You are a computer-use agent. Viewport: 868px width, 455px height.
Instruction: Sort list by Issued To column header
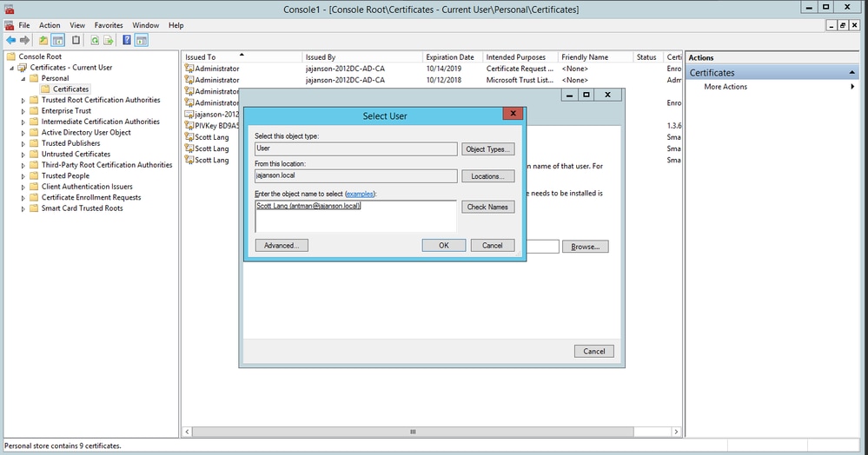[x=242, y=57]
